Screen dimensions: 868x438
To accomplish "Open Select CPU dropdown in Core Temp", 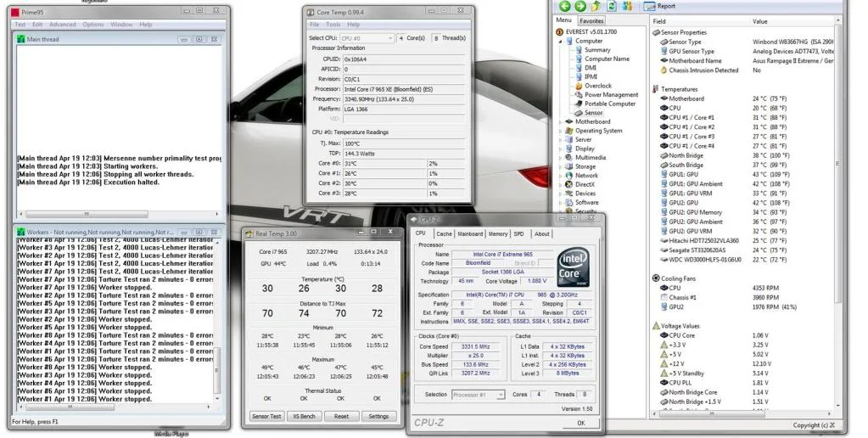I will pyautogui.click(x=367, y=38).
